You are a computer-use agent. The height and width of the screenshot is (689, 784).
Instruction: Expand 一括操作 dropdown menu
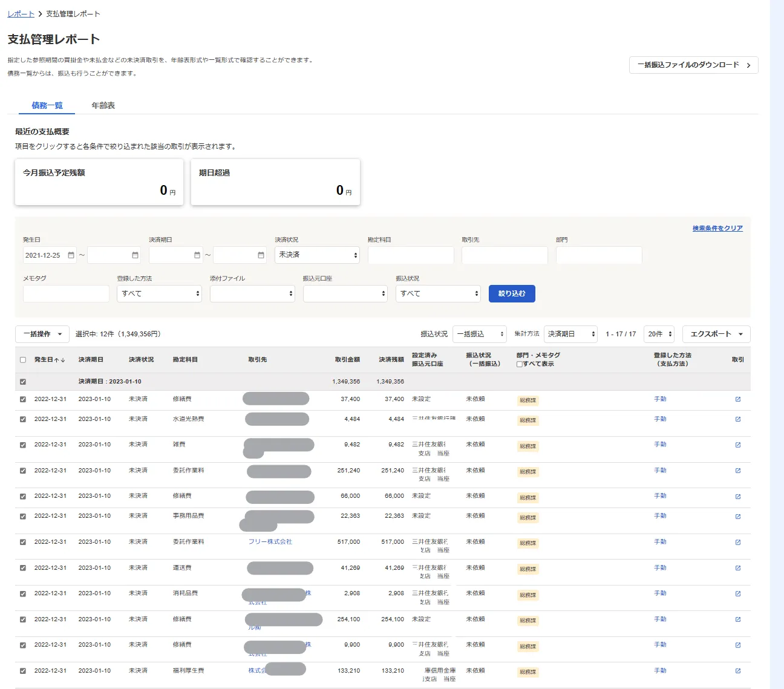click(x=42, y=334)
